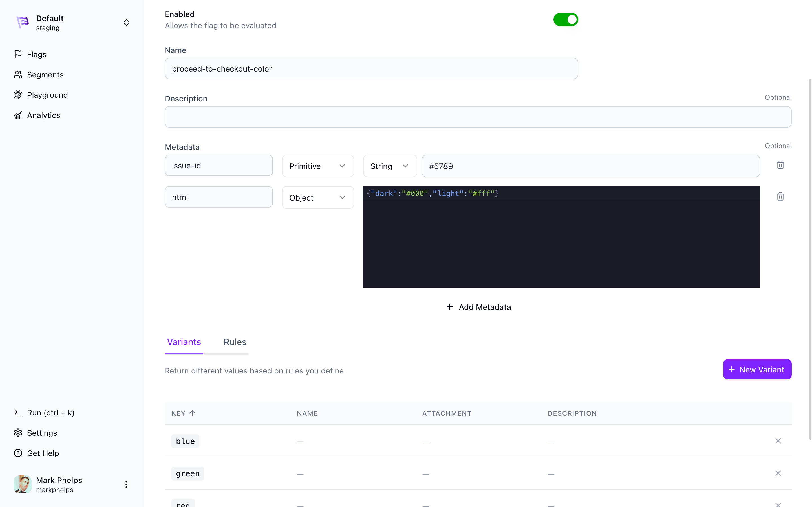The image size is (812, 507).
Task: Click Add Metadata
Action: coord(478,307)
